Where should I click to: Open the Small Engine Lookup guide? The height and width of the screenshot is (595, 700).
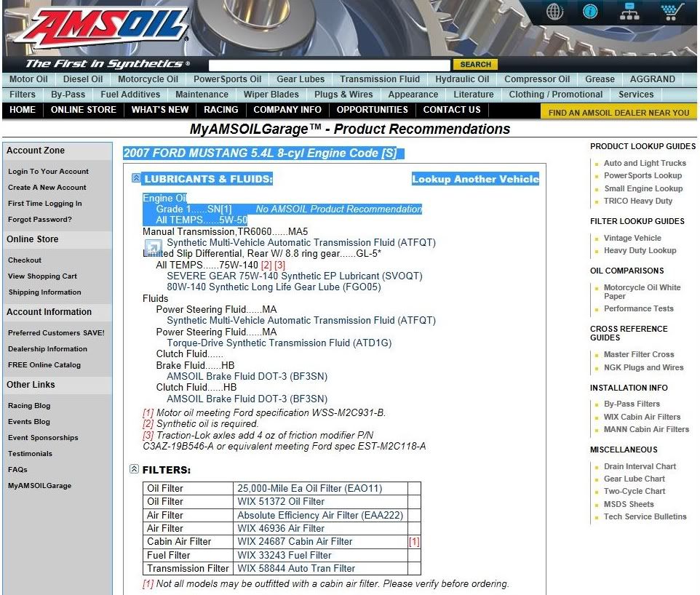[643, 189]
